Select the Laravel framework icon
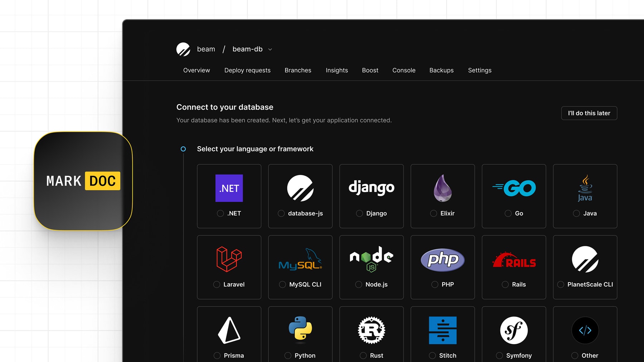This screenshot has height=362, width=644. pos(229,259)
